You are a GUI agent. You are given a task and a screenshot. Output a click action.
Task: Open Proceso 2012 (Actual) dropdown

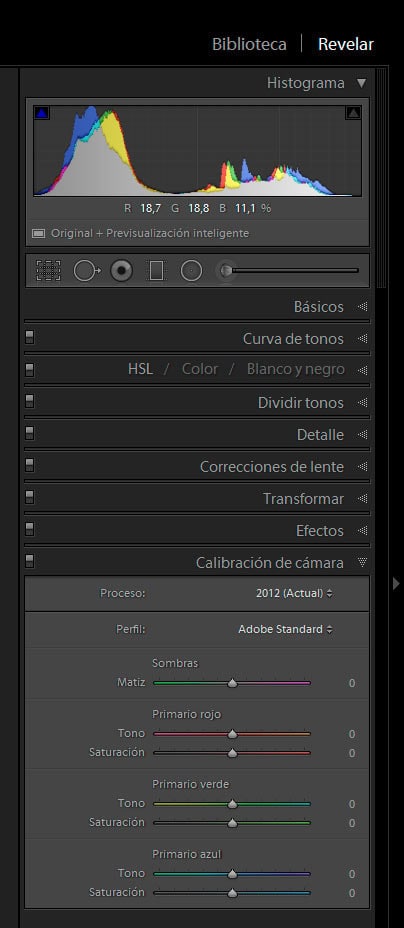click(x=294, y=593)
